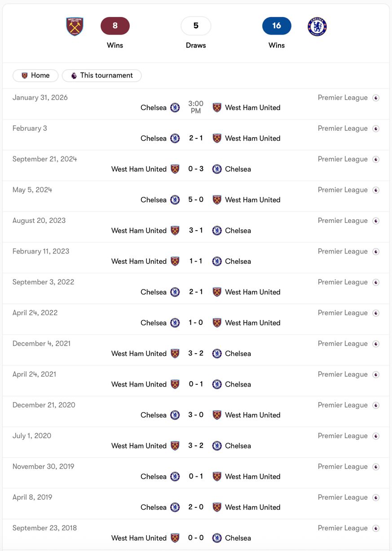Image resolution: width=392 pixels, height=551 pixels.
Task: Click West Ham United name in December 21, 2020 match
Action: 253,415
